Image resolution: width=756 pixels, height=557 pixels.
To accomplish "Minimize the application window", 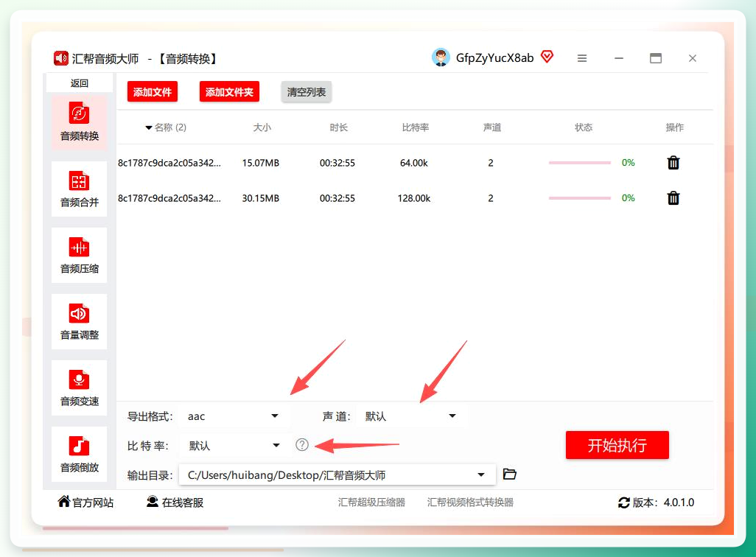I will pyautogui.click(x=619, y=58).
